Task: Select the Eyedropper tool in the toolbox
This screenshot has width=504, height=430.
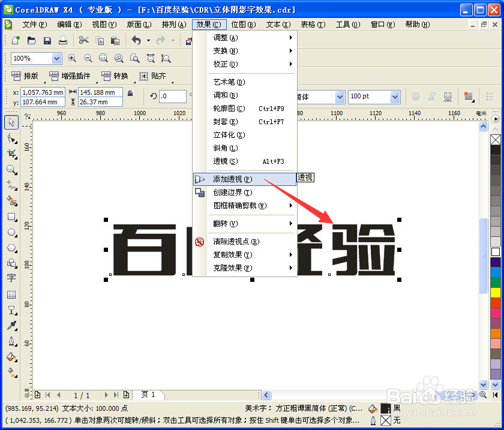Action: tap(11, 326)
